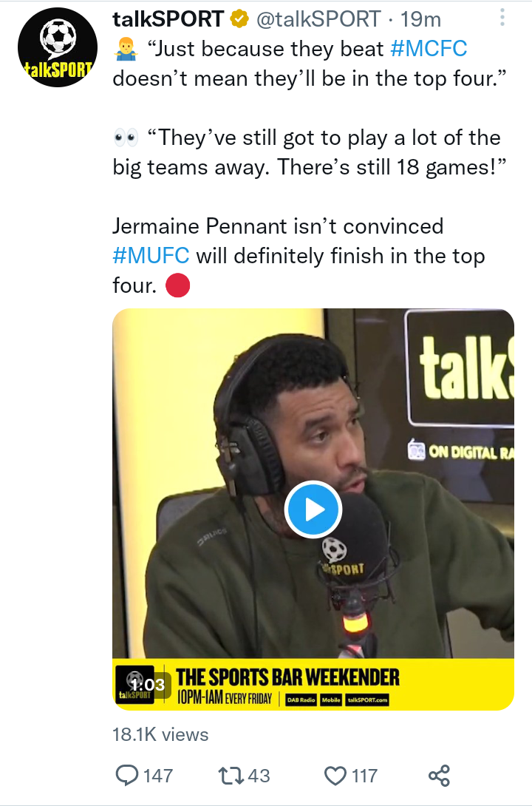Open the @talkSPORT handle

click(x=318, y=19)
